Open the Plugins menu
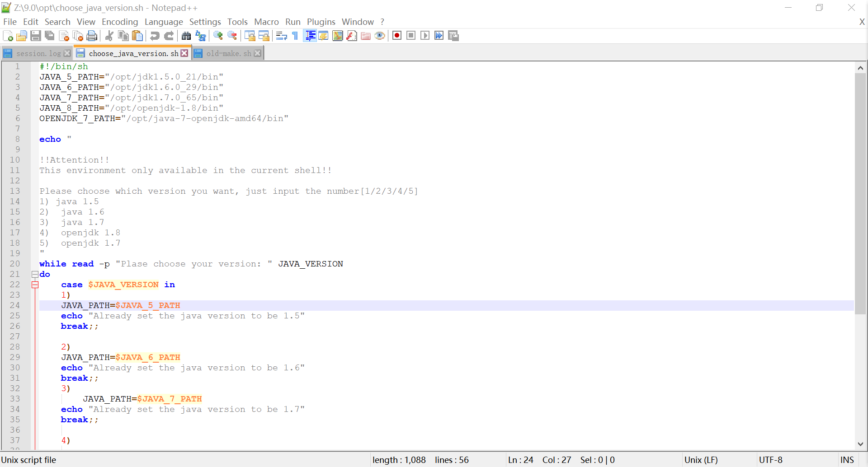Screen dimensions: 868x467 click(x=321, y=22)
